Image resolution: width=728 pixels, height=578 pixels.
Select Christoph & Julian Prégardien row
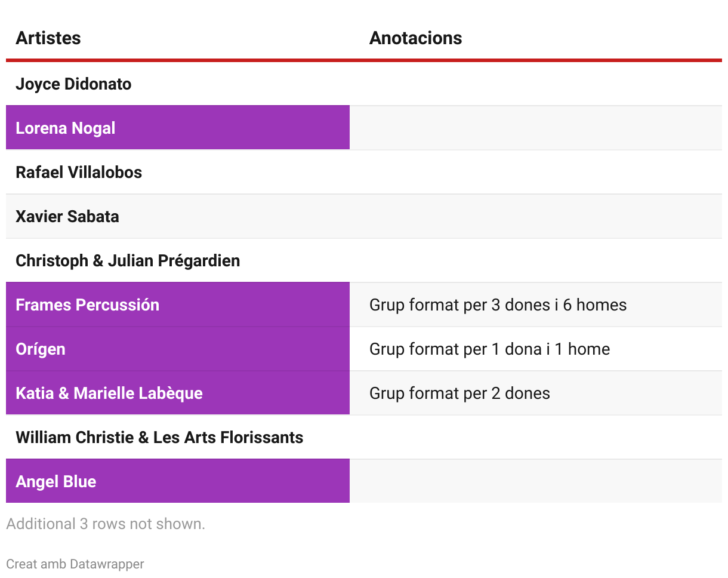[128, 261]
